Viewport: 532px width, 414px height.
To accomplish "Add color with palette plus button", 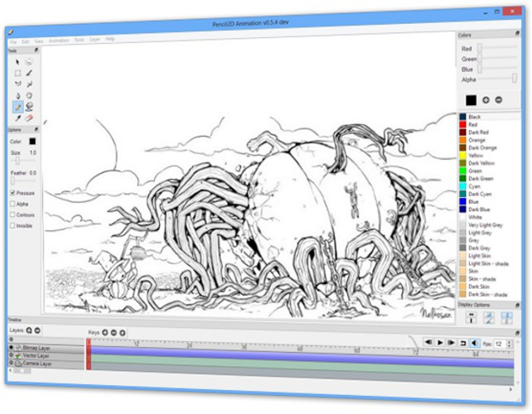I will tap(486, 100).
